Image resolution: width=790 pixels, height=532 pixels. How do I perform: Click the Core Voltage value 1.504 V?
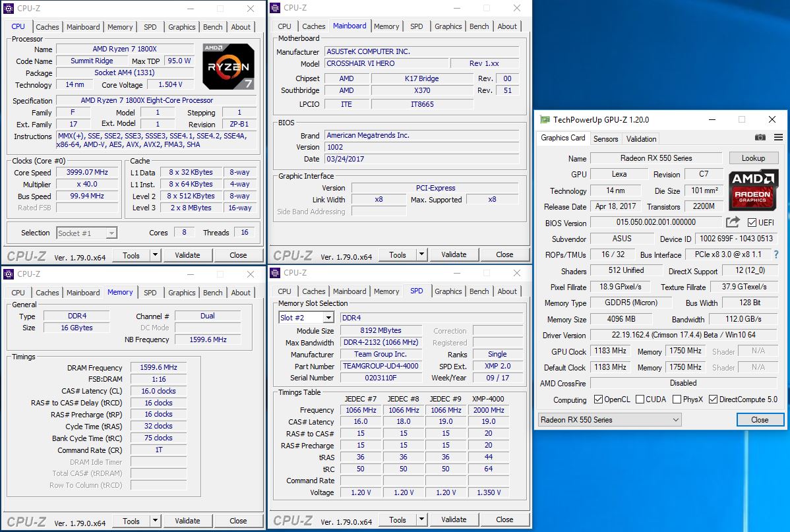[x=170, y=84]
